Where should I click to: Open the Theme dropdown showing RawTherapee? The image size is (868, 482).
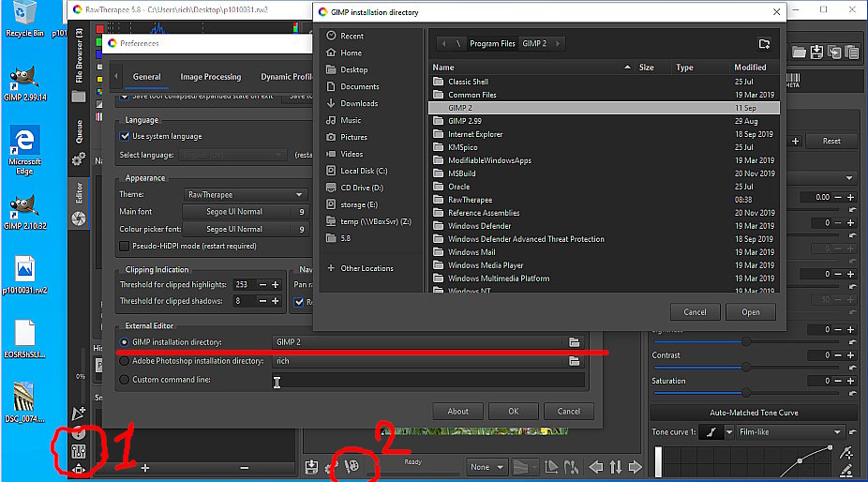246,195
